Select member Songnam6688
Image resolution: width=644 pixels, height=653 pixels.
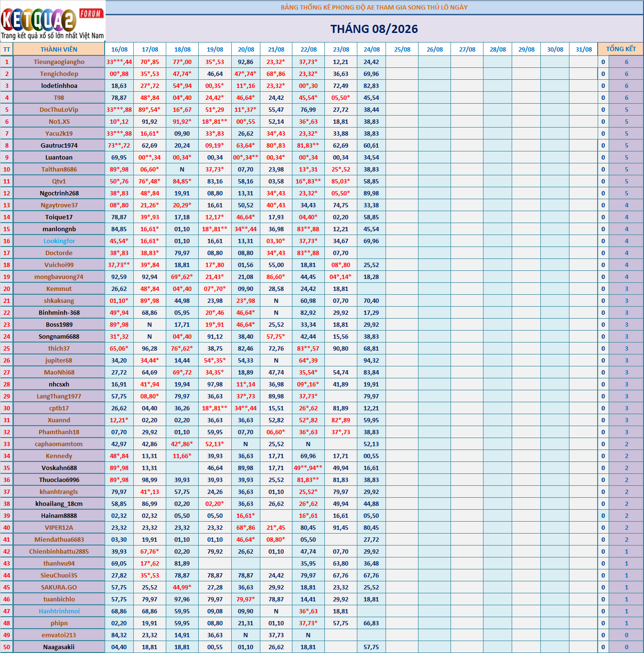point(59,337)
